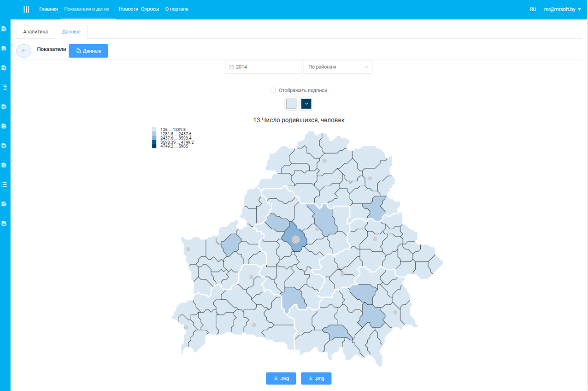Open the three-bar menu icon in header
Image resolution: width=588 pixels, height=391 pixels.
26,9
